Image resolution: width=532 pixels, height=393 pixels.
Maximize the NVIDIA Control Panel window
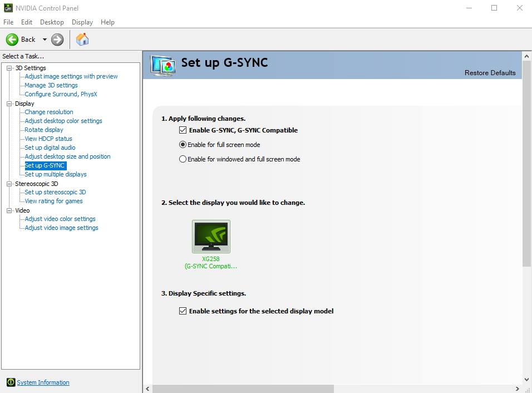[x=494, y=8]
